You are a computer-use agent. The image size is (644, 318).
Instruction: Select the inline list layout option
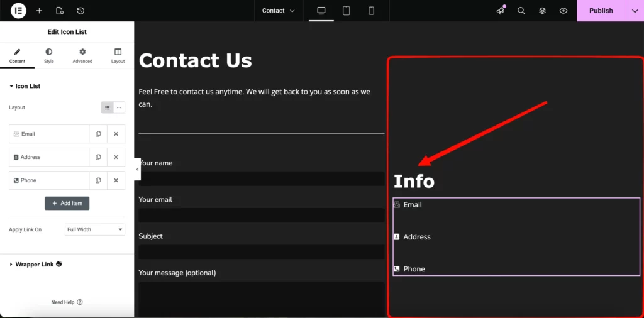pos(119,107)
